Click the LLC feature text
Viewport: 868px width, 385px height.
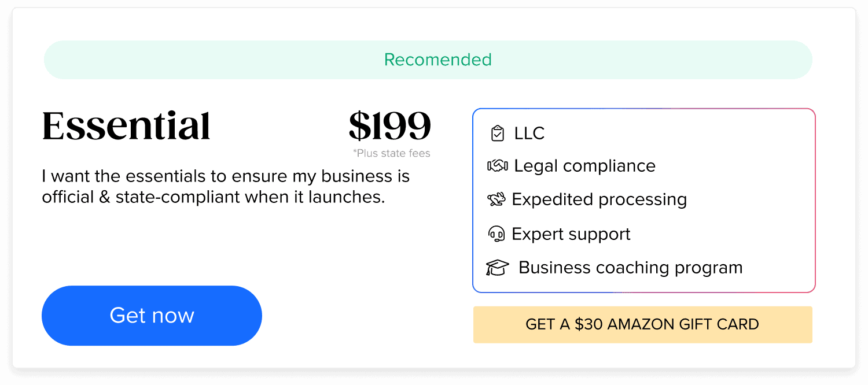tap(529, 134)
